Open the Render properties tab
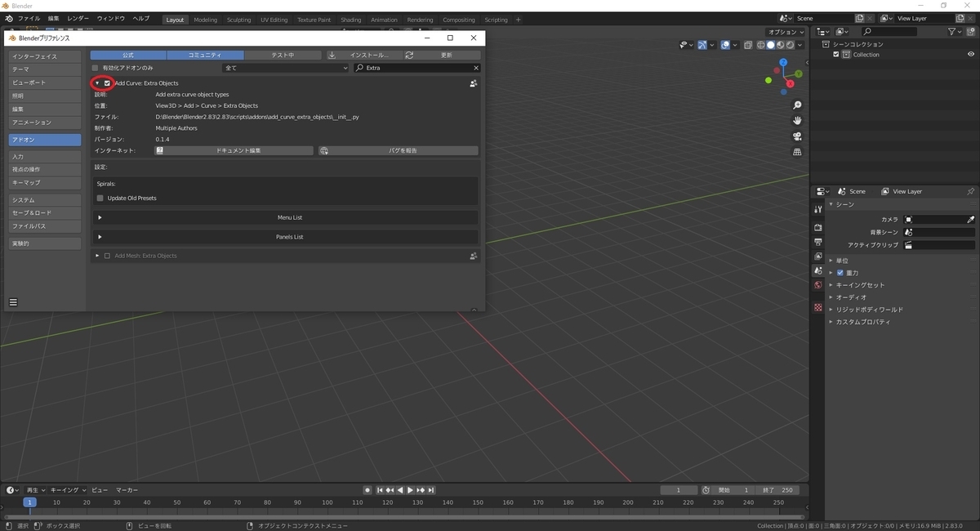The width and height of the screenshot is (980, 531). tap(818, 227)
